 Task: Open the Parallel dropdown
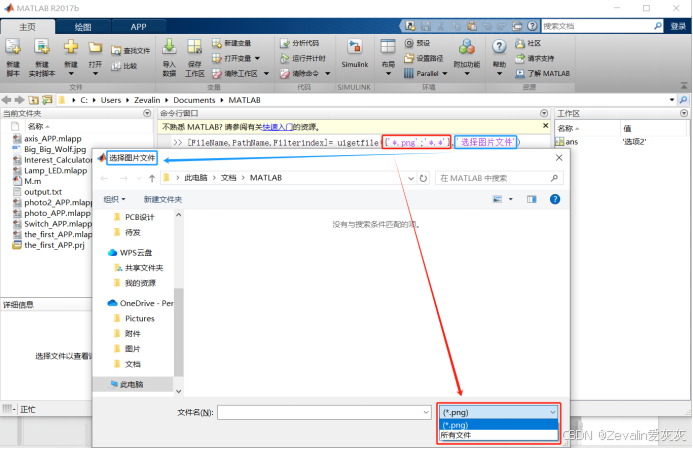445,73
